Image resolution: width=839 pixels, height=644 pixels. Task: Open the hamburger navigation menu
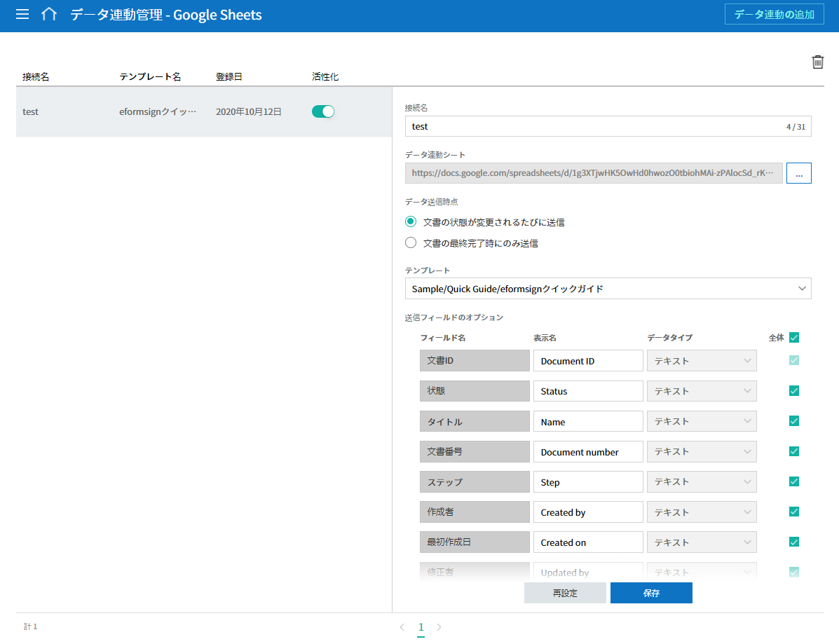22,14
